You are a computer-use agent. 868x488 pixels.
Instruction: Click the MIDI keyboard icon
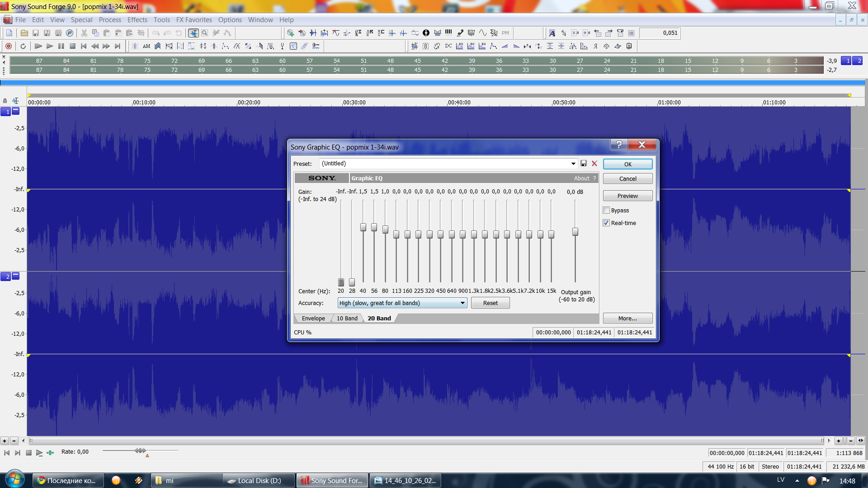click(x=448, y=33)
